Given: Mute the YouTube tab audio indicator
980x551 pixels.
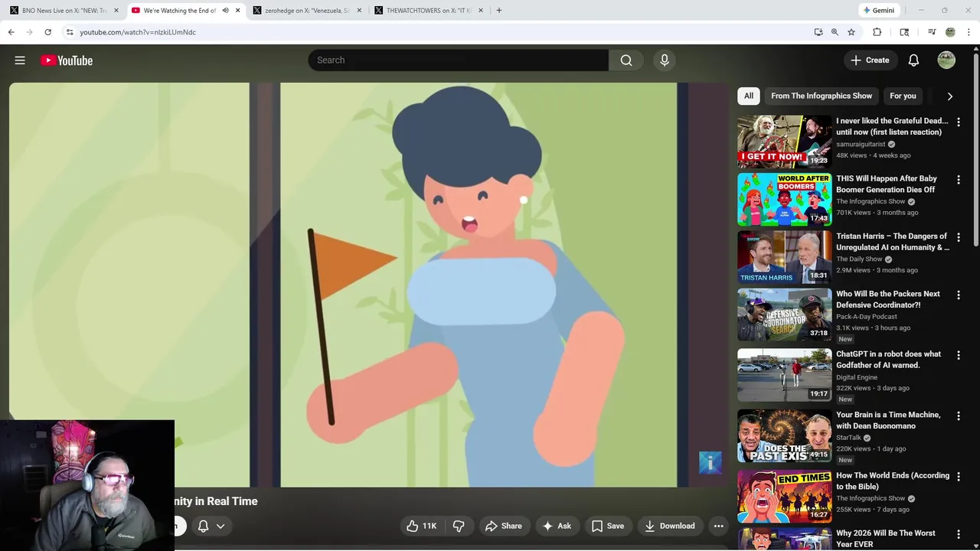Looking at the screenshot, I should 225,11.
